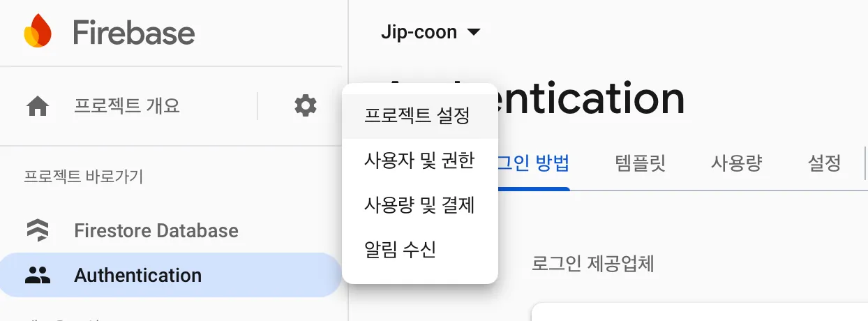
Task: Open the project settings gear icon
Action: click(x=305, y=106)
